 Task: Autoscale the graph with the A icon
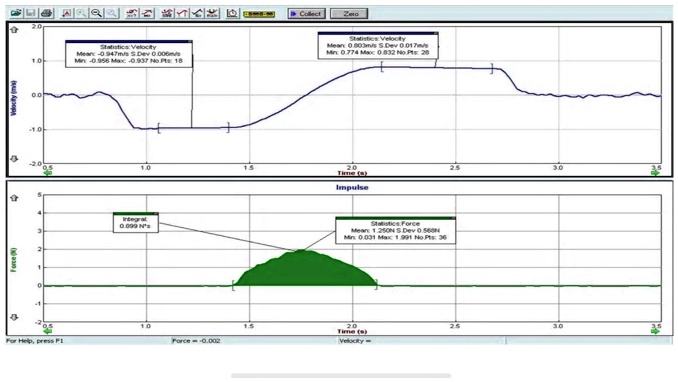tap(67, 13)
